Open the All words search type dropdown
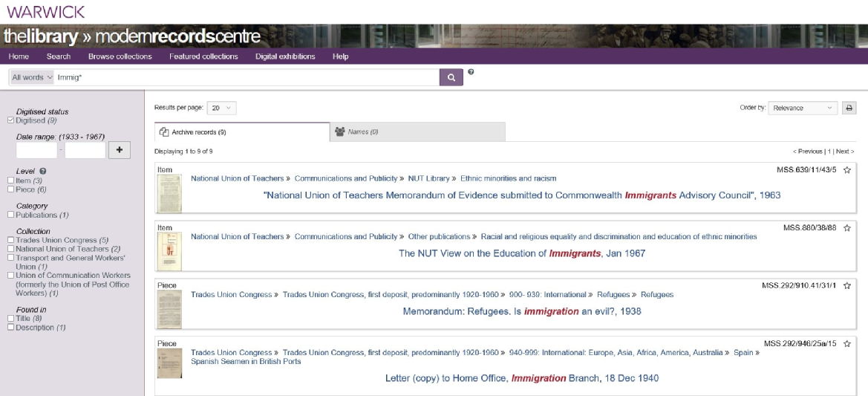 pos(32,77)
